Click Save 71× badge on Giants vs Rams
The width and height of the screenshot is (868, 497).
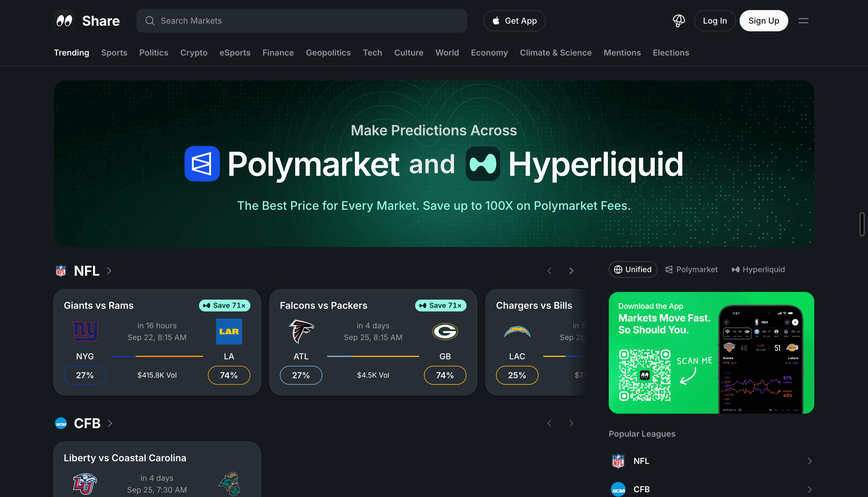[224, 305]
